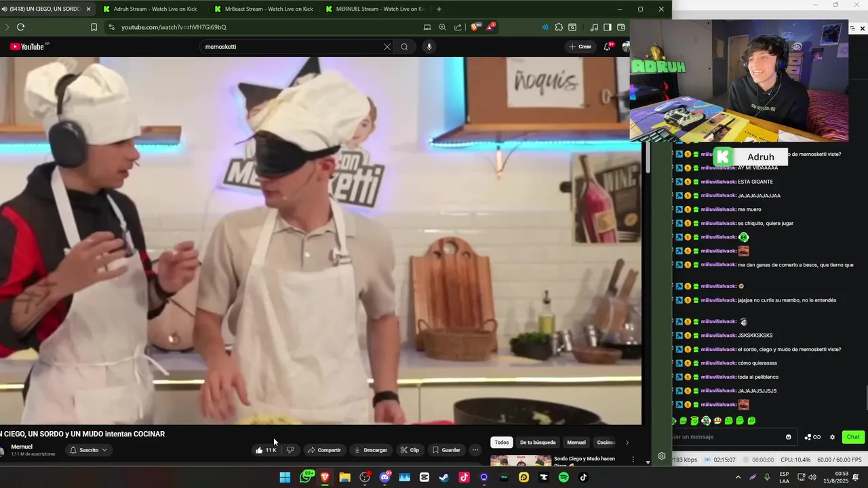Reload the YouTube page
This screenshot has height=488, width=868.
click(20, 27)
